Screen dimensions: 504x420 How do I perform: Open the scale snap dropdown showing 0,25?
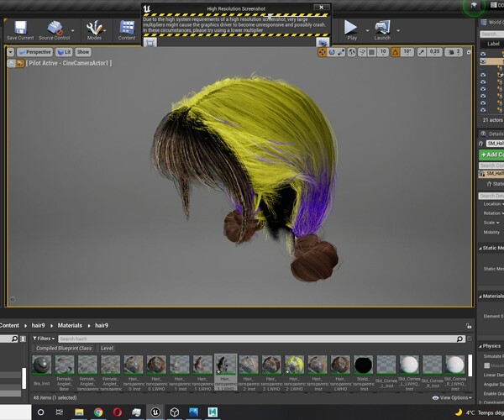tap(434, 52)
